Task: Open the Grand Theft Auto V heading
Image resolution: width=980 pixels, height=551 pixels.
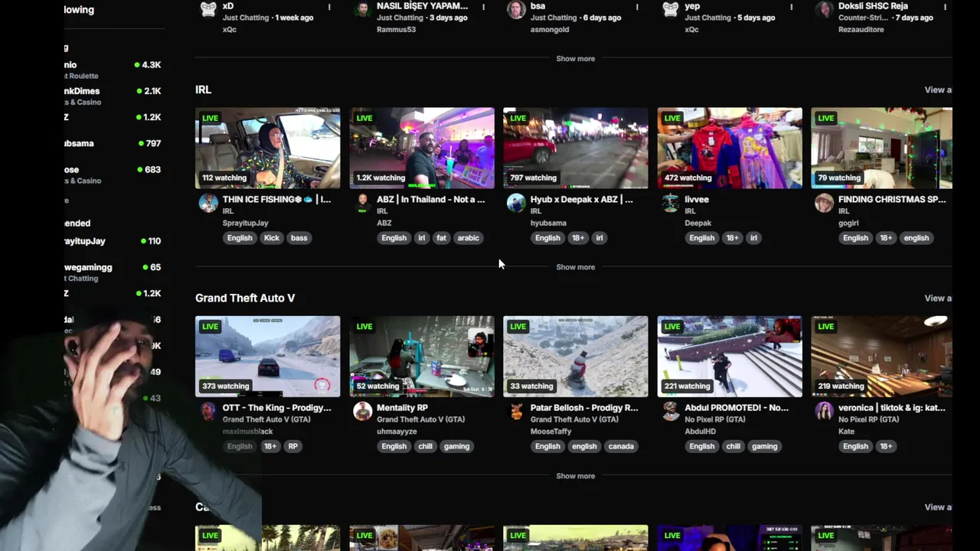Action: tap(245, 298)
